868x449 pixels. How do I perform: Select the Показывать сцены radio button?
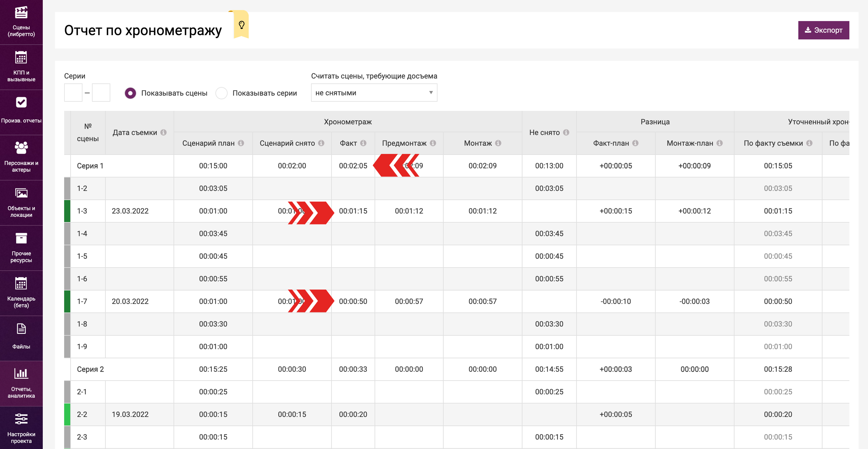click(130, 93)
